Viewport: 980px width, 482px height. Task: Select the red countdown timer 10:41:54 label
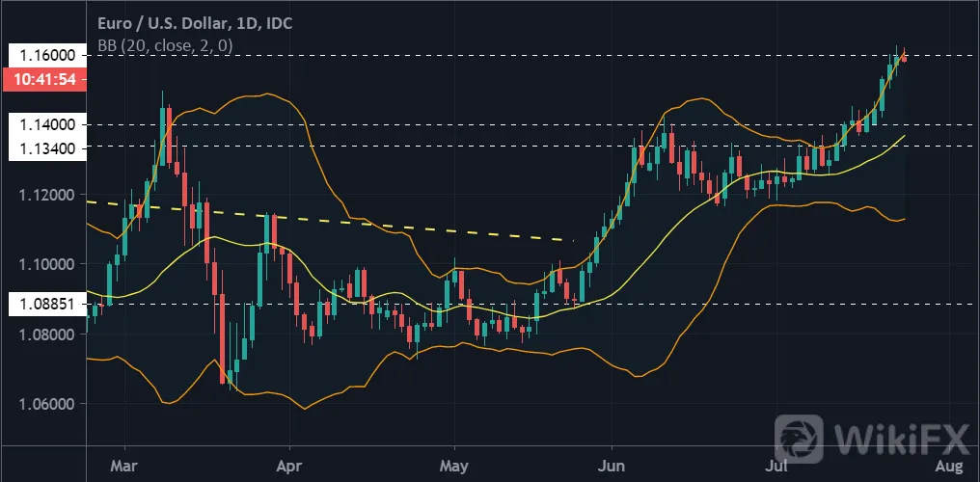(x=43, y=79)
